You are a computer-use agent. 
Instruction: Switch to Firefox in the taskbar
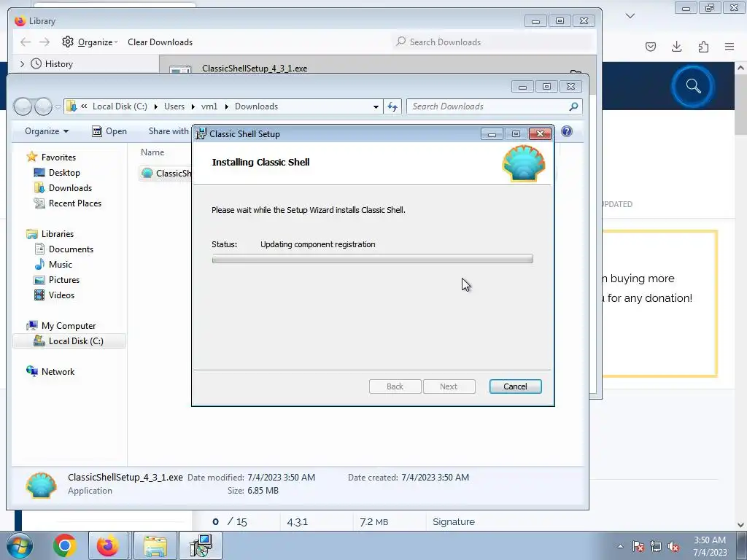point(108,545)
